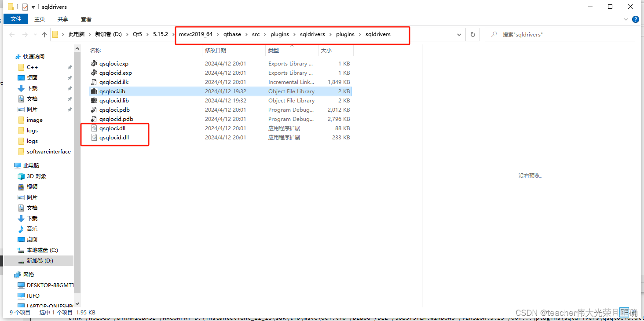Click the qsqlocid.pdb file icon
644x321 pixels.
click(94, 119)
